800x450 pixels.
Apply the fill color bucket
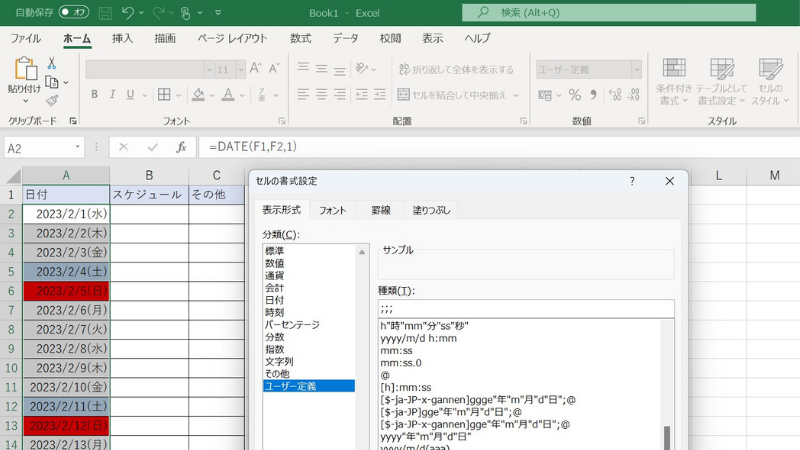(x=198, y=94)
